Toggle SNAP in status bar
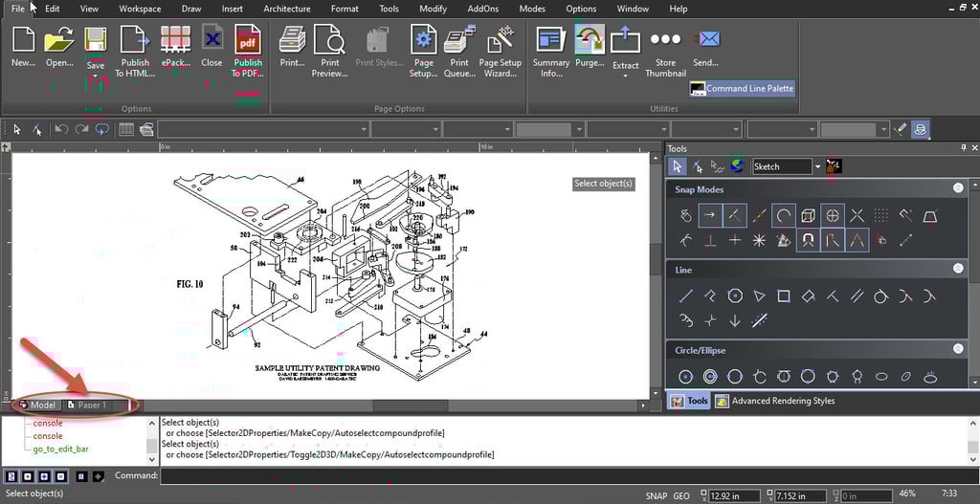980x504 pixels. click(x=657, y=496)
